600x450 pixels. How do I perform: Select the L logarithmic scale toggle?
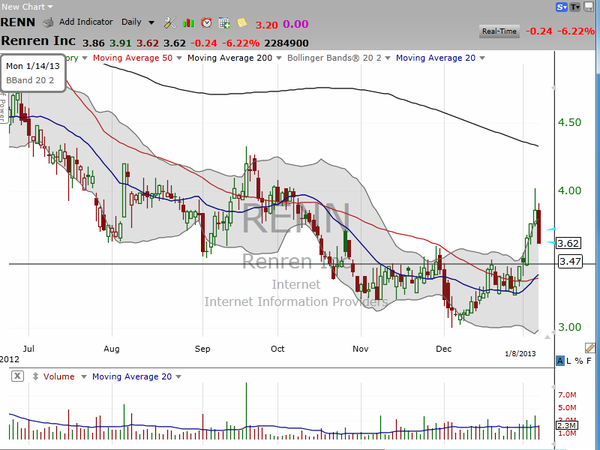(569, 361)
